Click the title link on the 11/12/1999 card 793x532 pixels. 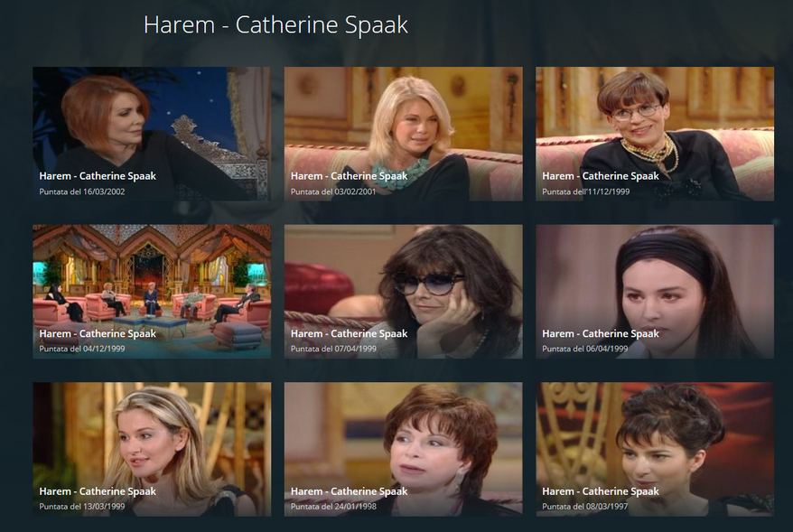pyautogui.click(x=601, y=176)
